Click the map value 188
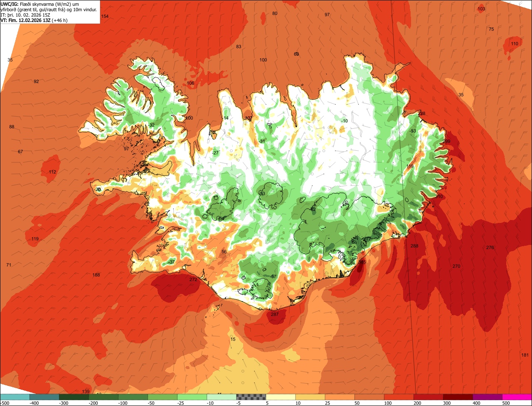The height and width of the screenshot is (406, 532). coord(96,275)
